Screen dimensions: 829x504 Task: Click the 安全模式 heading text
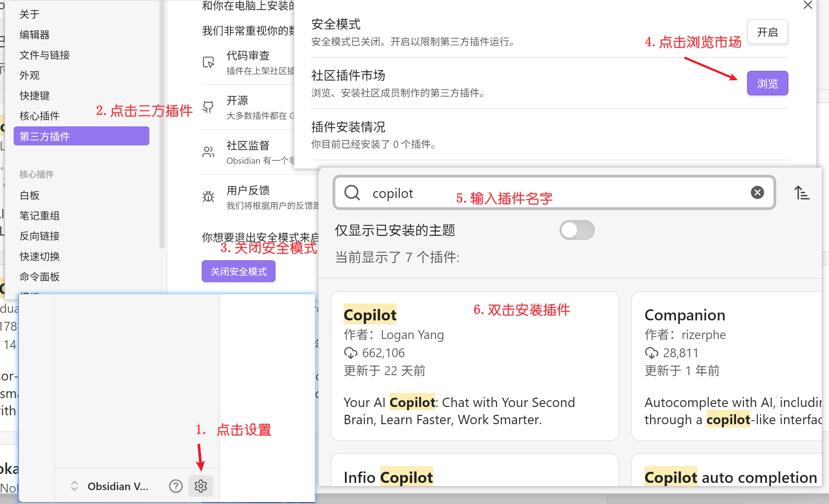(336, 24)
